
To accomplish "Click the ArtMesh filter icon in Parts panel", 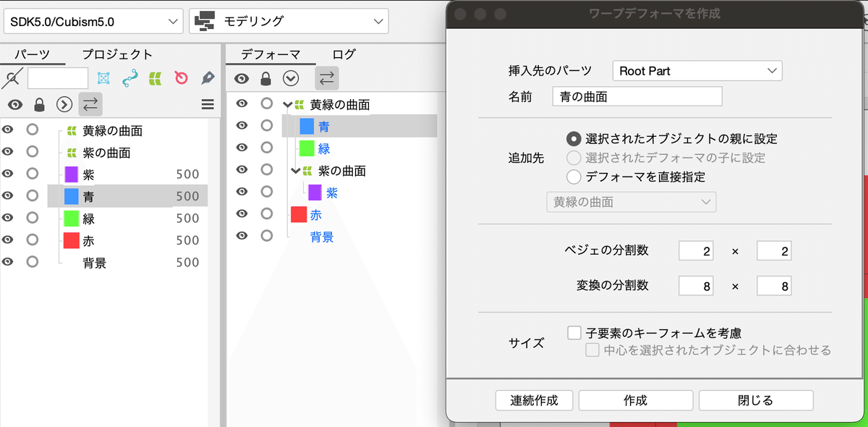I will [x=103, y=78].
